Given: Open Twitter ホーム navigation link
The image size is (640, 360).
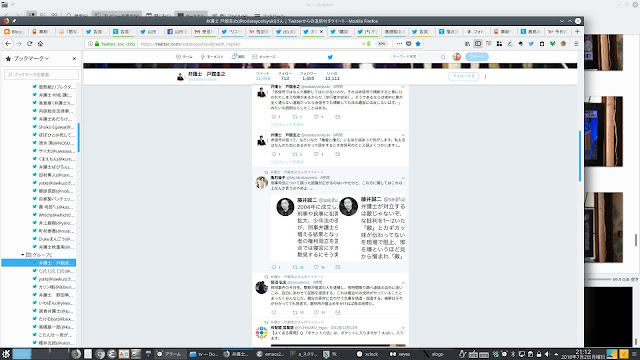Looking at the screenshot, I should pyautogui.click(x=184, y=57).
